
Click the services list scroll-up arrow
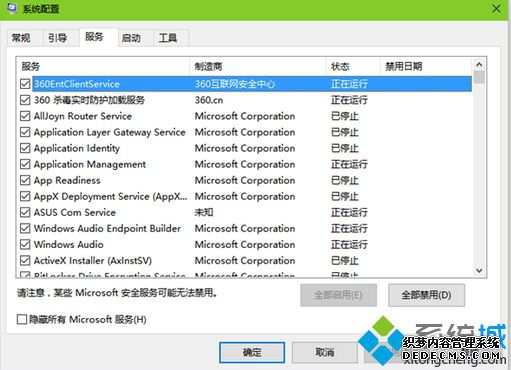coord(479,64)
